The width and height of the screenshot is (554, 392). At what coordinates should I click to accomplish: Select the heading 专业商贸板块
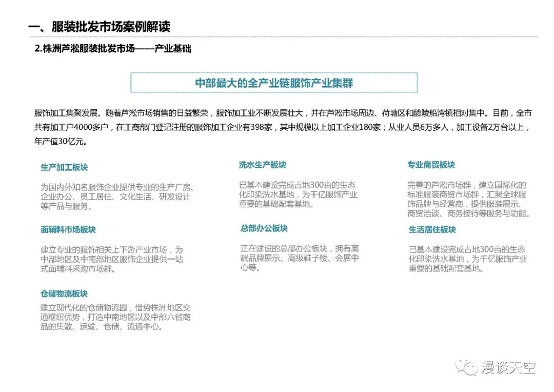click(x=431, y=165)
